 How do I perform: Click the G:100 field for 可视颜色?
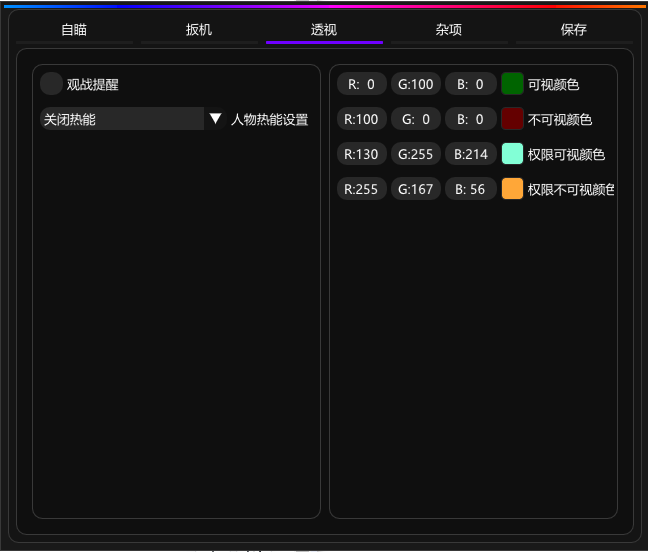coord(416,84)
